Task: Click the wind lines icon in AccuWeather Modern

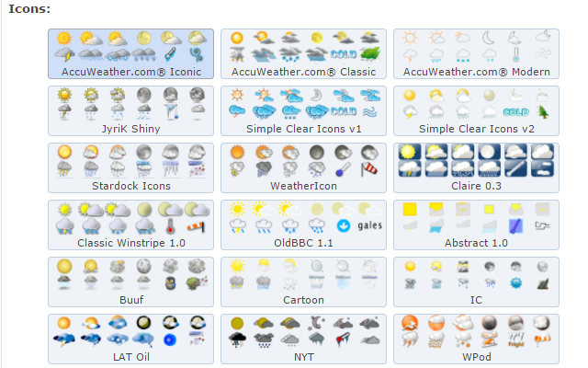Action: coord(542,55)
